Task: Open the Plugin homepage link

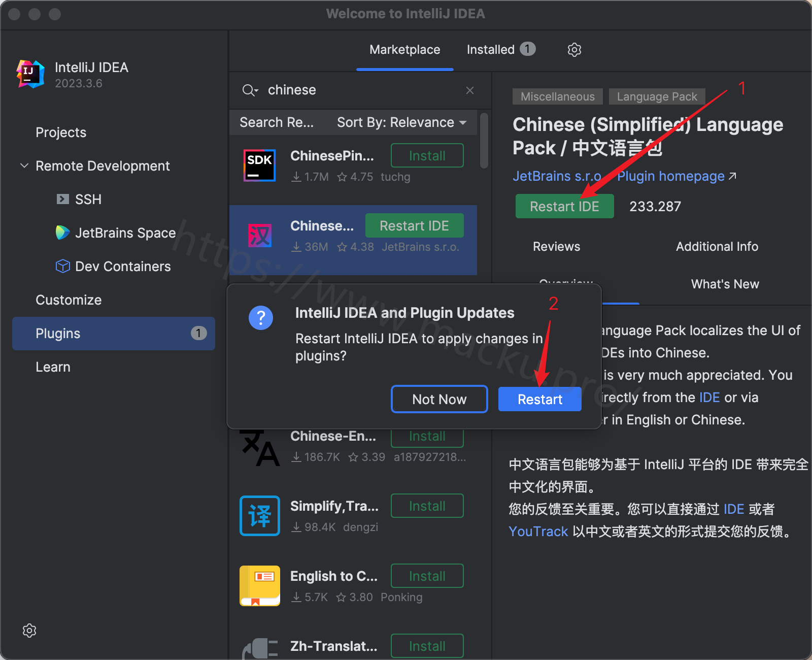Action: point(676,176)
